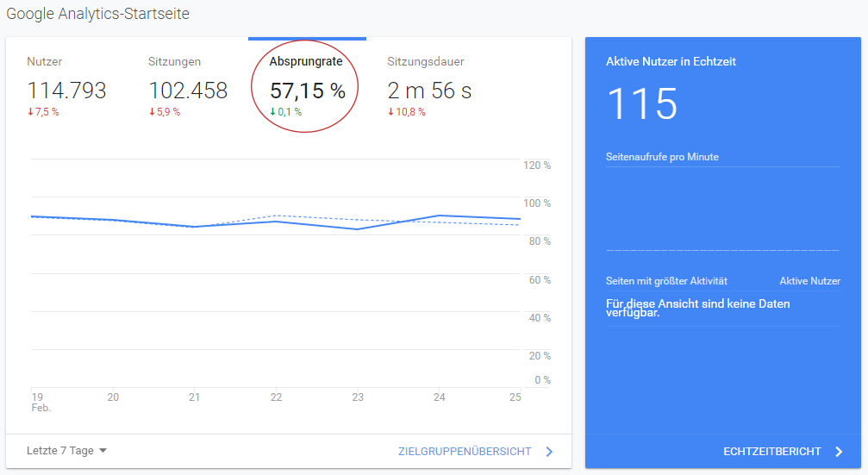Click the red down arrow under Sitzungen
868x475 pixels.
pos(152,112)
